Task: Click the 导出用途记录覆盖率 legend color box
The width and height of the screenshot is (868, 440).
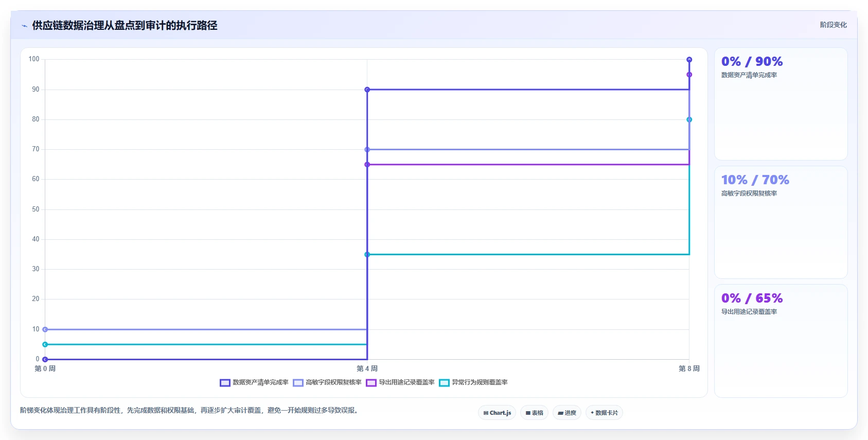Action: coord(371,382)
